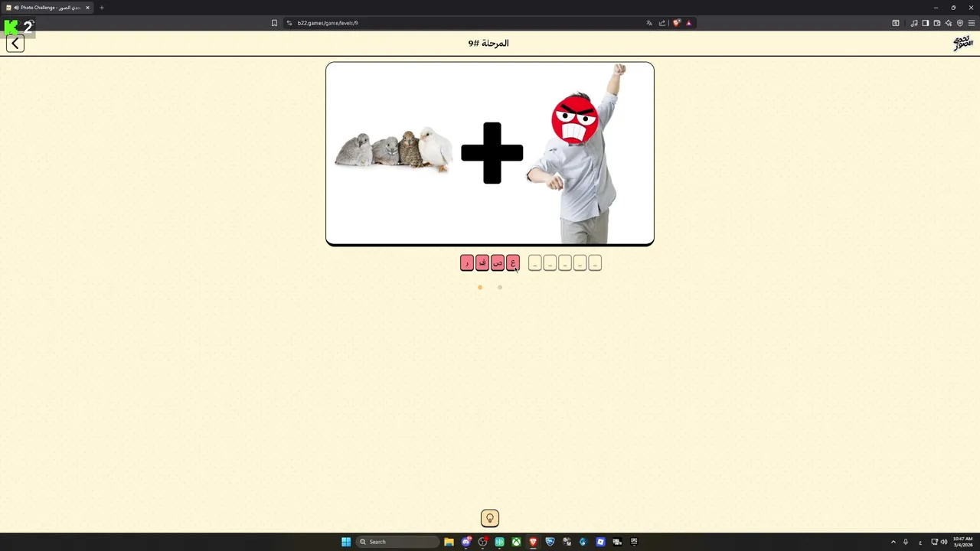Click the red letter tile ف
The width and height of the screenshot is (980, 551).
(x=482, y=263)
